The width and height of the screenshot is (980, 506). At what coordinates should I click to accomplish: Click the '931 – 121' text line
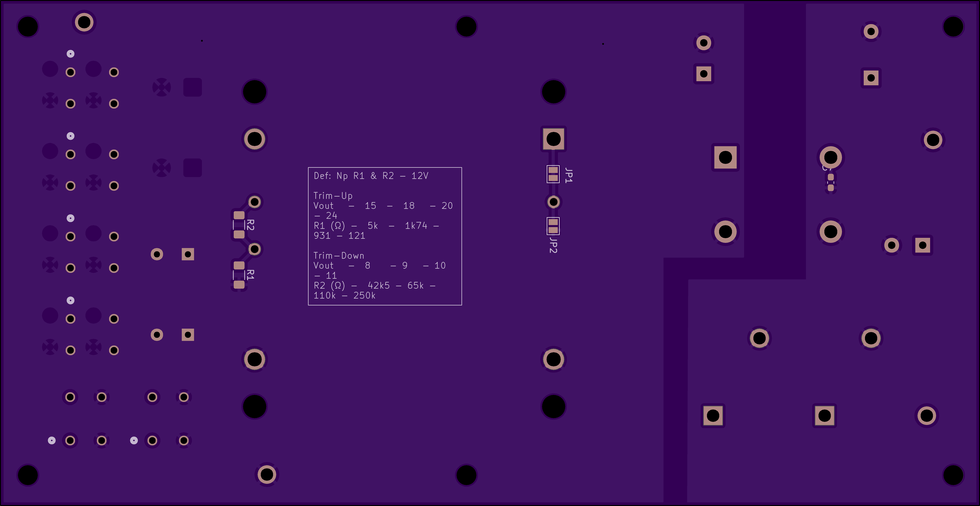coord(339,236)
